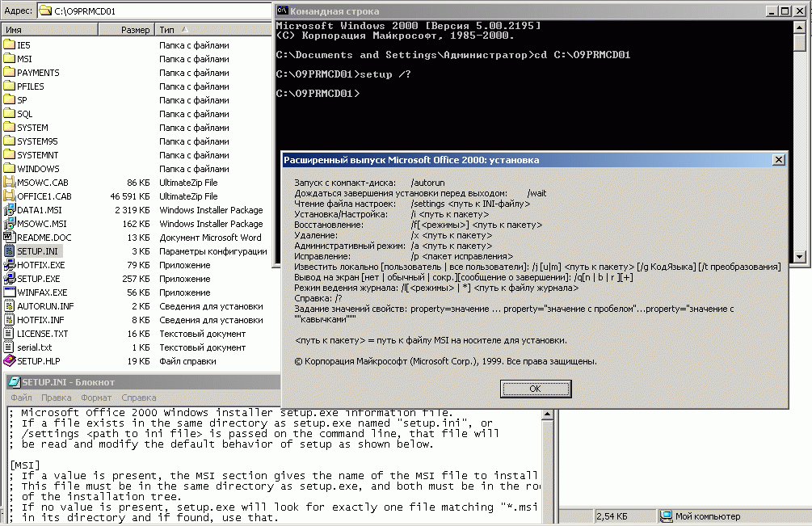Select the WINDOWS folder icon

click(10, 168)
